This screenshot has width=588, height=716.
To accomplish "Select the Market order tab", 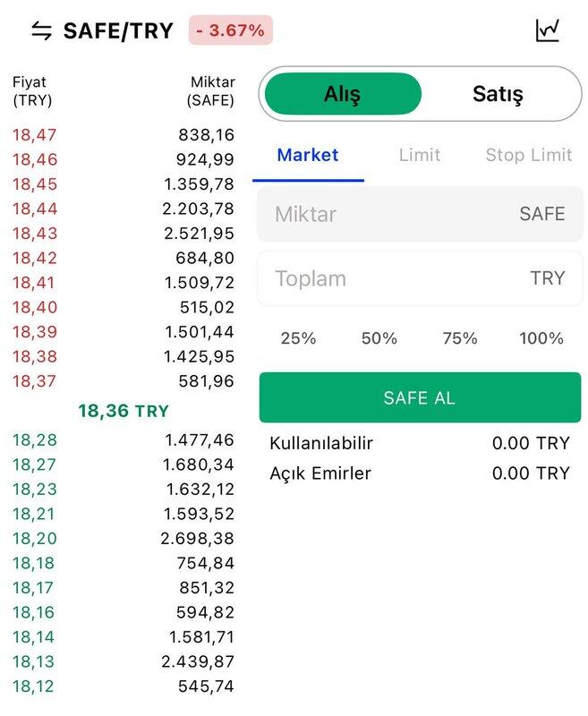I will [x=308, y=155].
